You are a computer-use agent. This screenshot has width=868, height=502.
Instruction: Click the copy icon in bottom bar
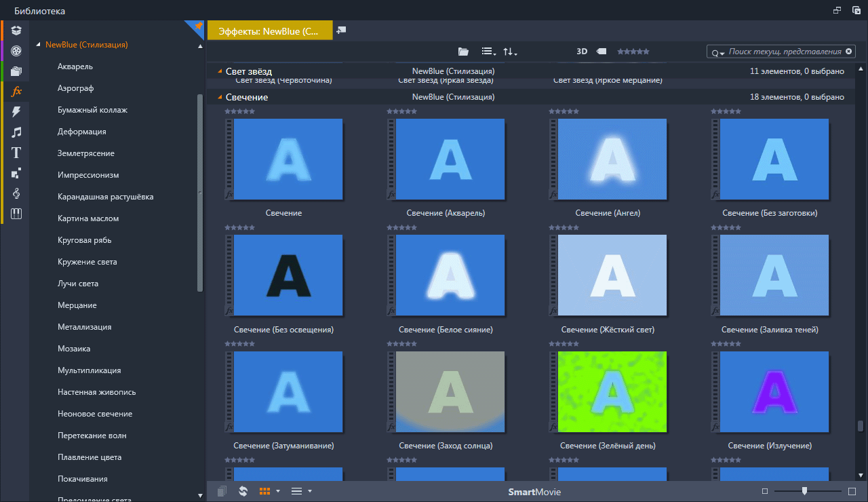coord(222,491)
